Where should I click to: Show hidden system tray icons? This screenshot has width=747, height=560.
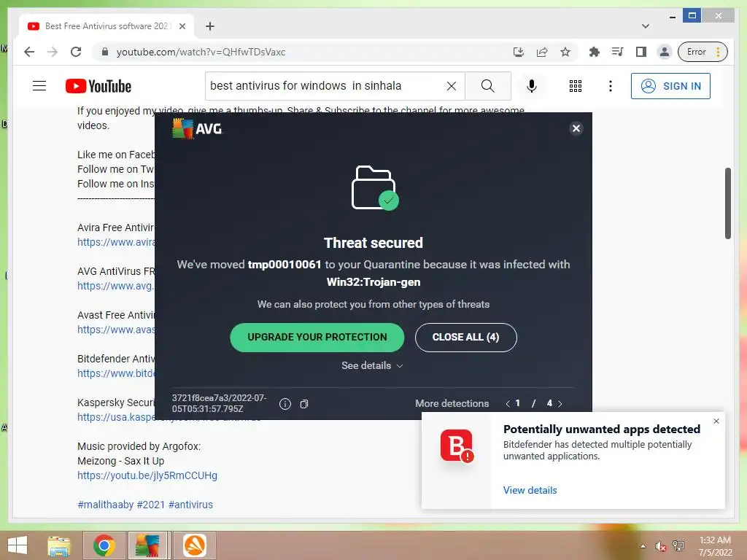pos(643,546)
